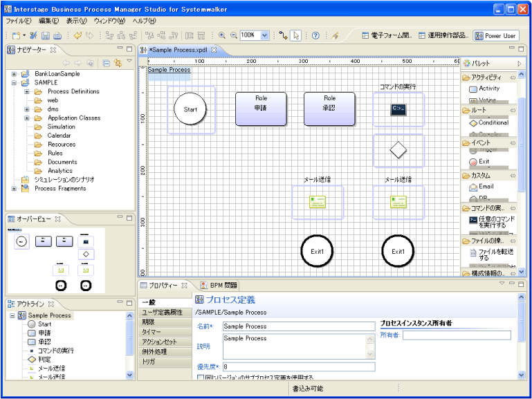The width and height of the screenshot is (532, 399).
Task: Open the 編集 menu
Action: (x=49, y=21)
